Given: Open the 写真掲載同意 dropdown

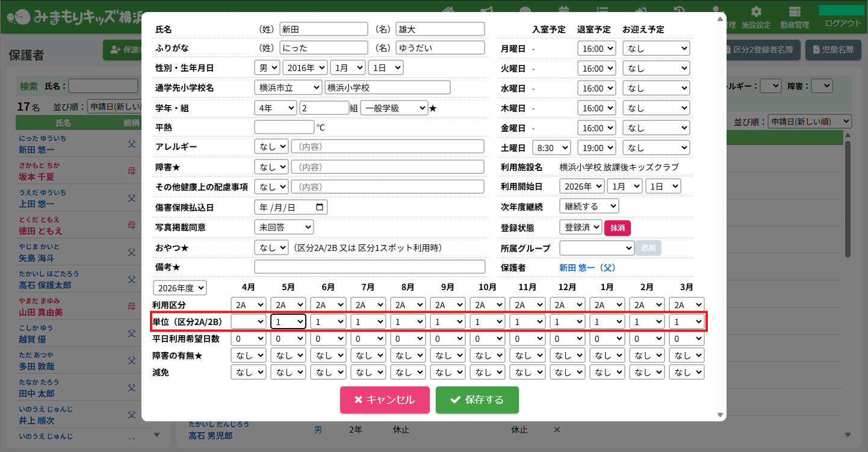Looking at the screenshot, I should 284,227.
